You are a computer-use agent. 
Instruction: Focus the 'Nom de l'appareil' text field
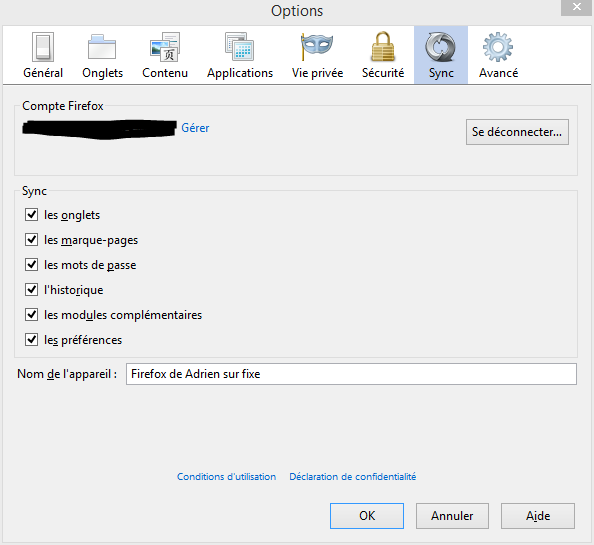point(351,374)
